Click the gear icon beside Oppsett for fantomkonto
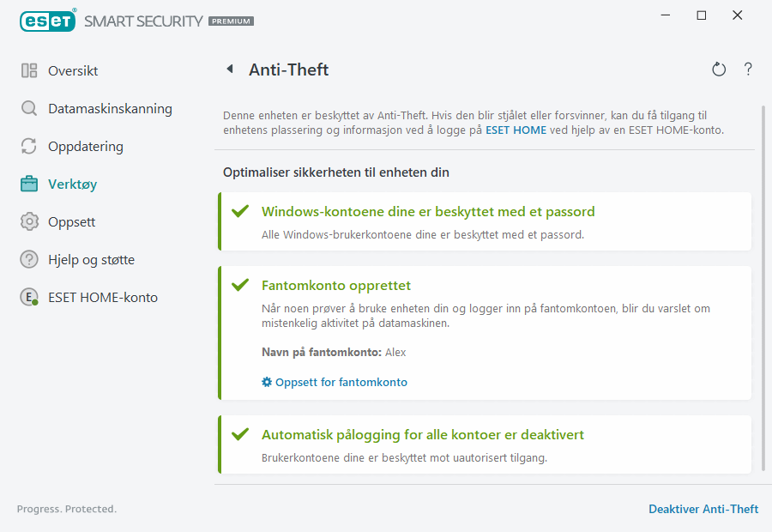 (x=266, y=382)
